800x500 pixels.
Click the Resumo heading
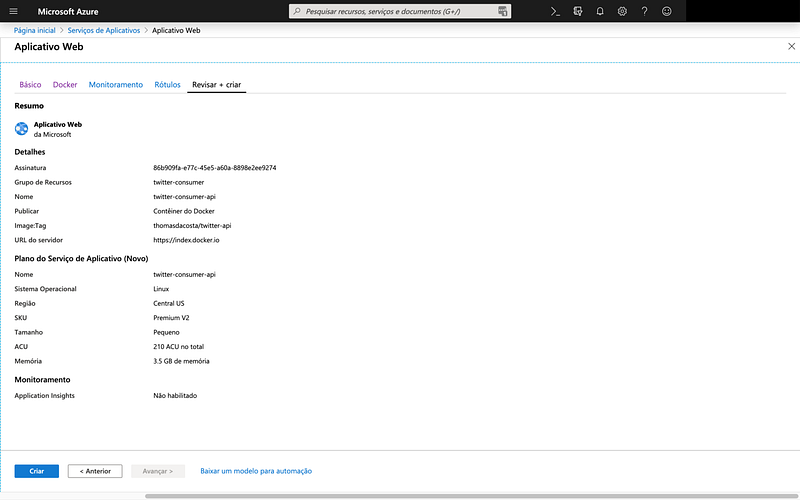click(29, 106)
